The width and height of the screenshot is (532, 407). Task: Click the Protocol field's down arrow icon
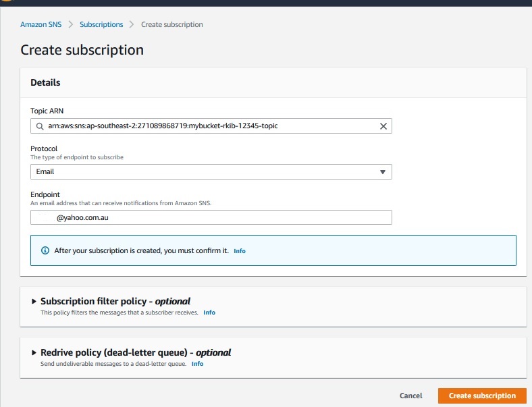coord(383,172)
